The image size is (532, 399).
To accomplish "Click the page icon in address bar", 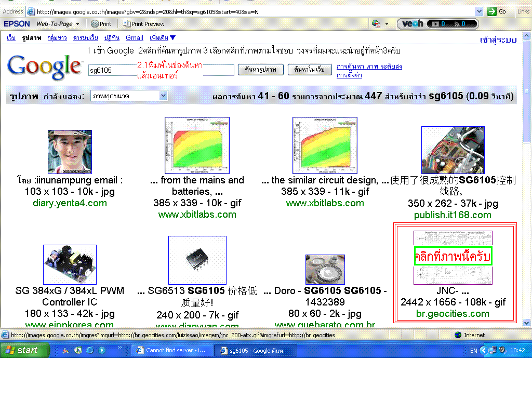I will [31, 11].
